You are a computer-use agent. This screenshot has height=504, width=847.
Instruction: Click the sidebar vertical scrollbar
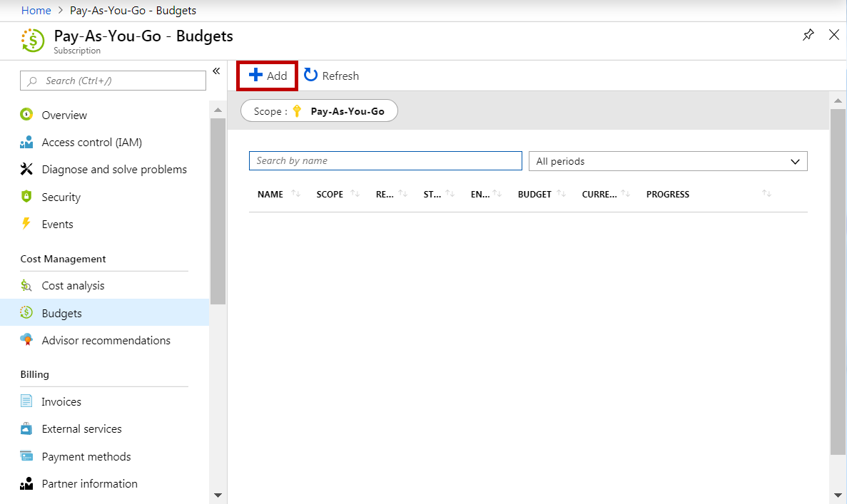pyautogui.click(x=218, y=214)
